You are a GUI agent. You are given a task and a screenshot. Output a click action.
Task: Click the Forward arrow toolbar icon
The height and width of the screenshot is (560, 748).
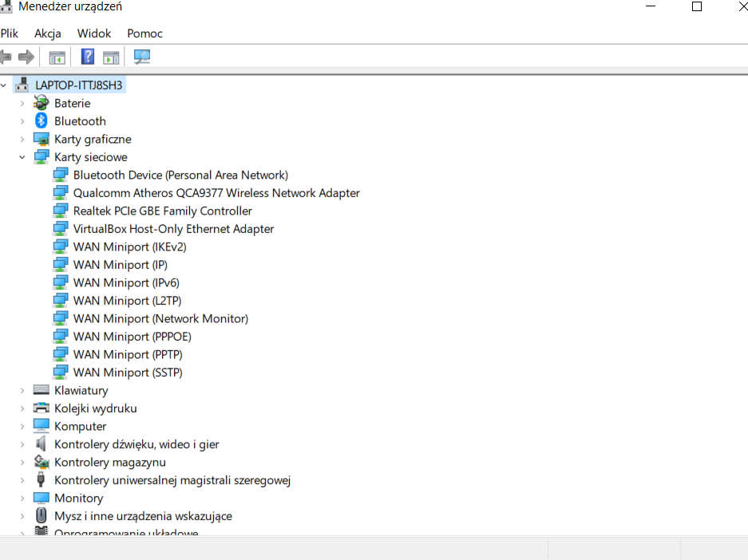[26, 57]
